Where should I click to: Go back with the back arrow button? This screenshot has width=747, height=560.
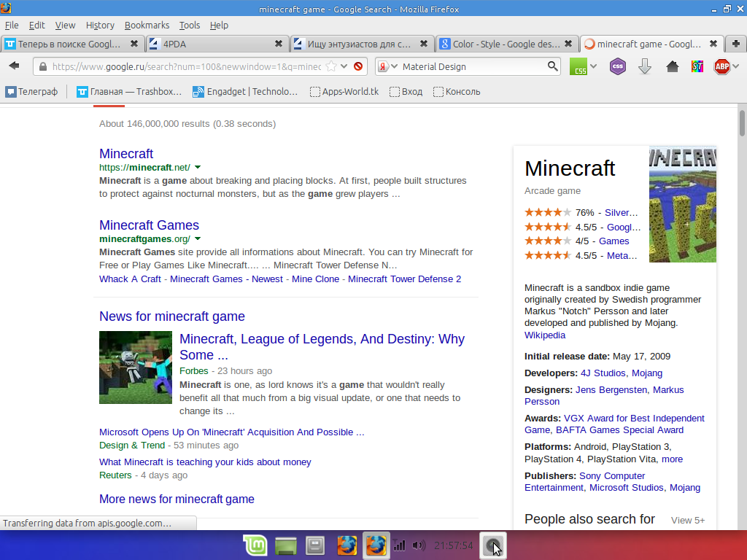(x=15, y=66)
